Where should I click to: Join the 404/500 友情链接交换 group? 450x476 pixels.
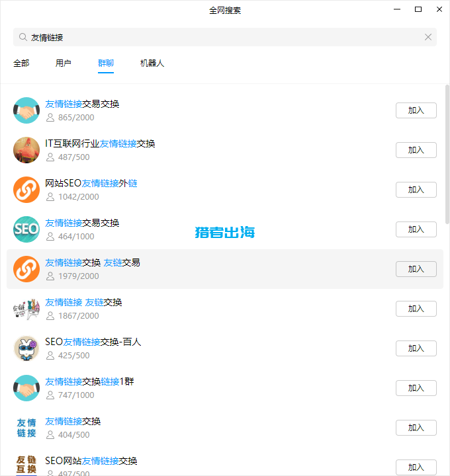click(416, 428)
